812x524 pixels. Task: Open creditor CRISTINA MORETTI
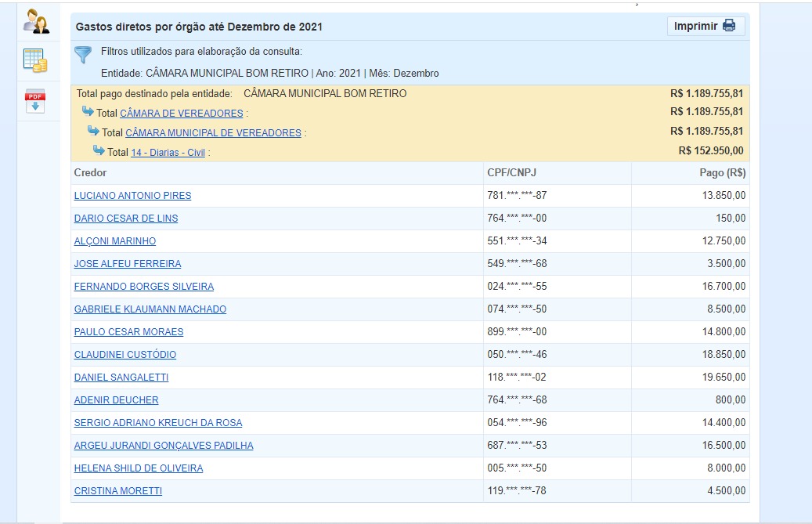coord(117,491)
